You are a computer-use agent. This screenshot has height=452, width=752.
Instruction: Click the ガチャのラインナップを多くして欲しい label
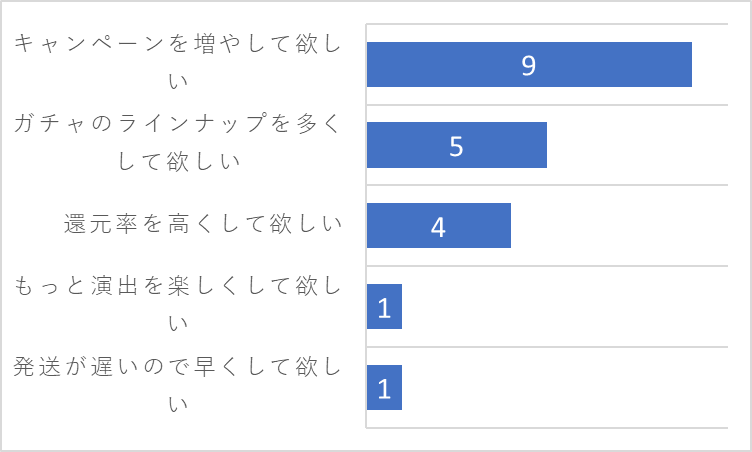click(x=177, y=142)
